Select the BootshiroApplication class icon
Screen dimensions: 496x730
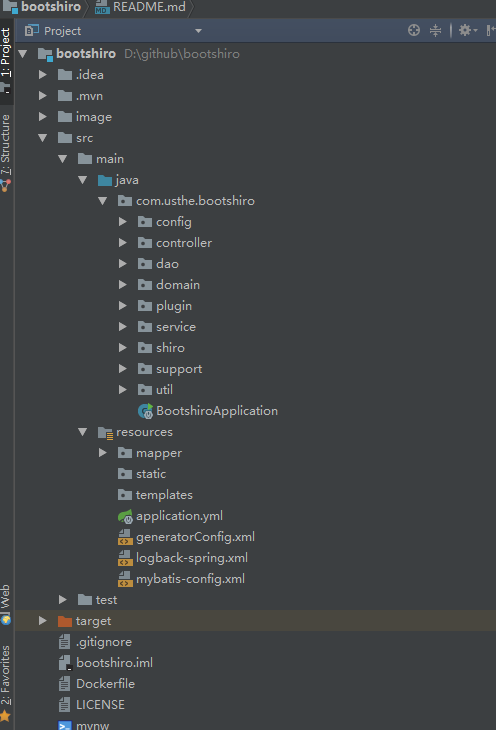pyautogui.click(x=145, y=411)
